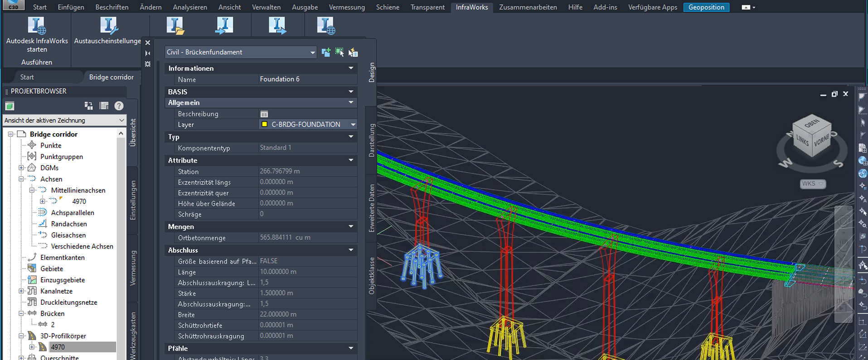Click the list panel icon in the Projektbrowser toolbar
This screenshot has height=360, width=868.
pos(104,106)
